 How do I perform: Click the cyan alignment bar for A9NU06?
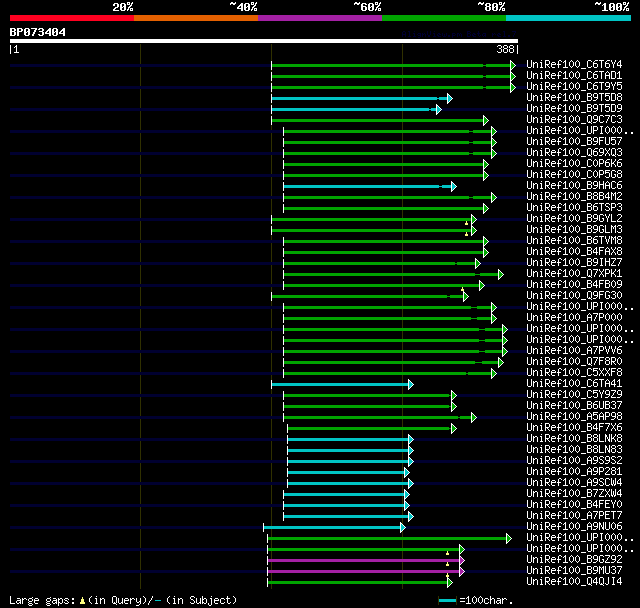pos(334,528)
